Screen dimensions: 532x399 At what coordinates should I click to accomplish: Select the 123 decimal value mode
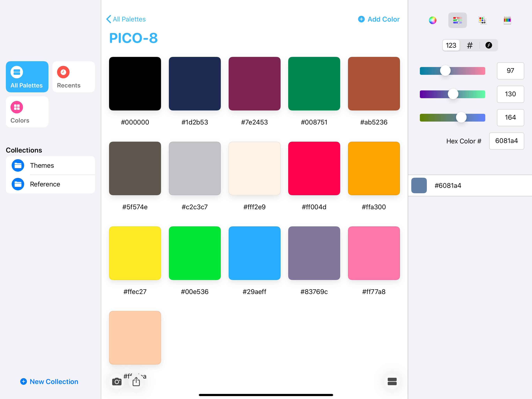tap(451, 45)
